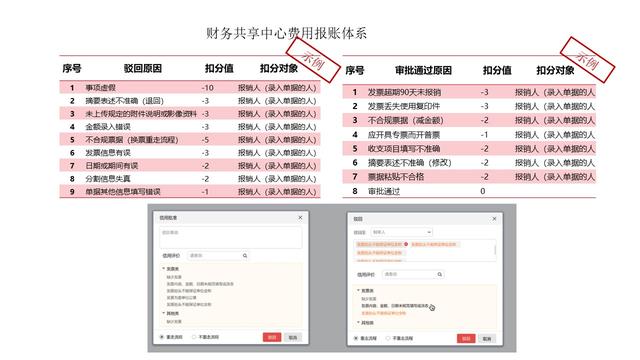Click the search magnifier in the 驳回 dialog
The width and height of the screenshot is (640, 360).
click(x=440, y=274)
